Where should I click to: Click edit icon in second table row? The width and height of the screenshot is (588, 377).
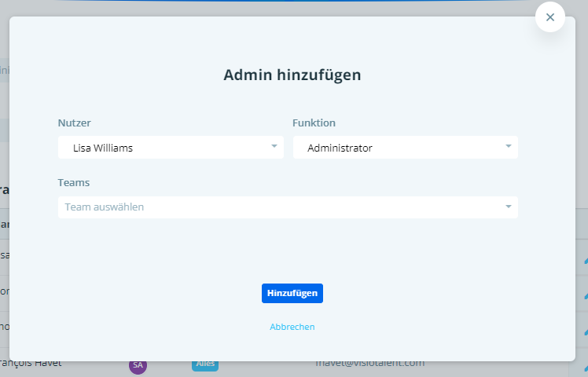pyautogui.click(x=585, y=295)
